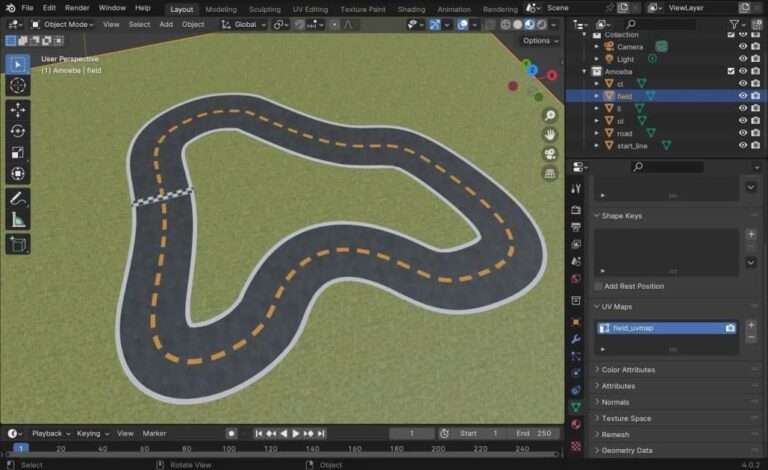Enable the Add Rest Position checkbox

click(599, 286)
